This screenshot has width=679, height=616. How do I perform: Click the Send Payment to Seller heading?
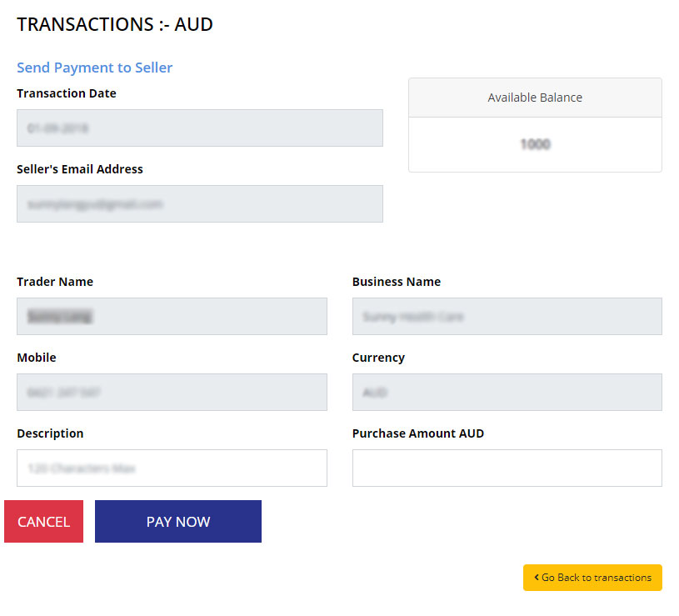click(94, 68)
